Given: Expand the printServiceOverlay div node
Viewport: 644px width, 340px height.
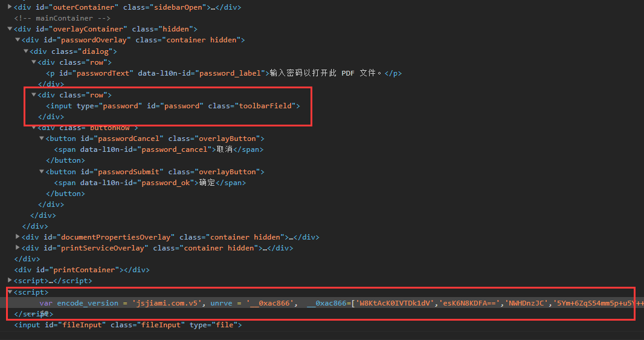Looking at the screenshot, I should [18, 248].
